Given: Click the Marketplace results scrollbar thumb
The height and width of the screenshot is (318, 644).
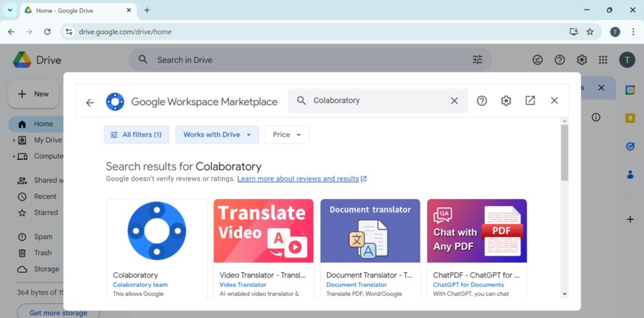Looking at the screenshot, I should [x=564, y=152].
